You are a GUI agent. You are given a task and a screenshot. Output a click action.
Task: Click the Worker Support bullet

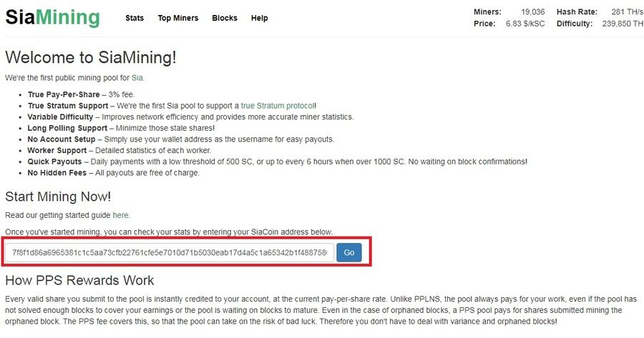tap(119, 150)
